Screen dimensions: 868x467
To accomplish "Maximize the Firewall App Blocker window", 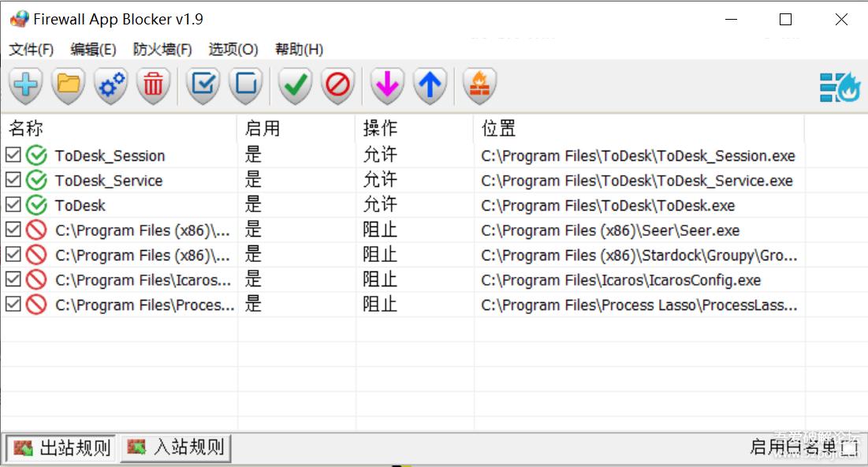I will [x=785, y=20].
